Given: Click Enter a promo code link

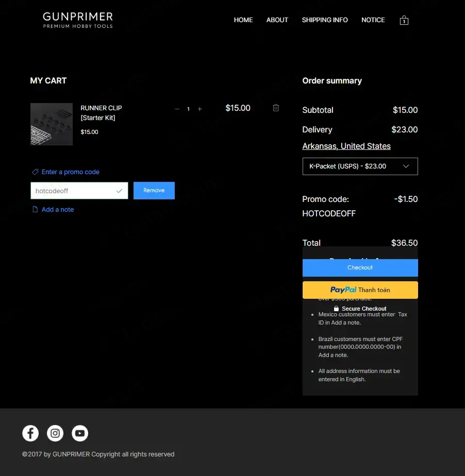Looking at the screenshot, I should [71, 172].
